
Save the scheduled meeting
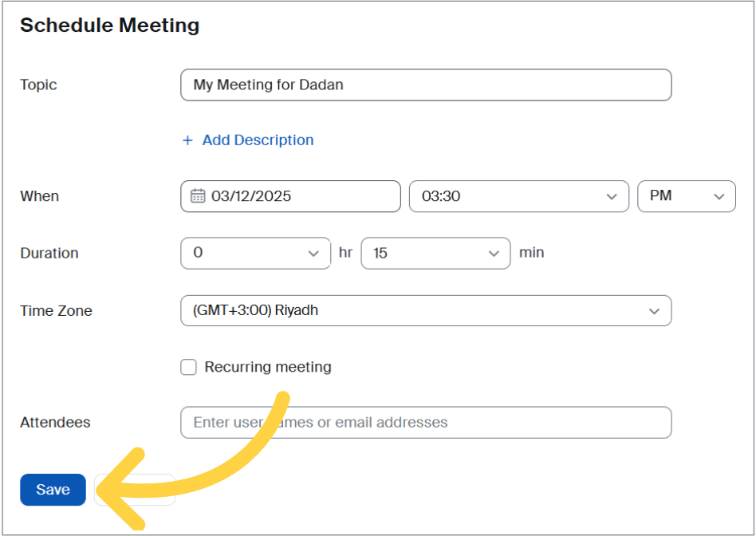(x=53, y=490)
